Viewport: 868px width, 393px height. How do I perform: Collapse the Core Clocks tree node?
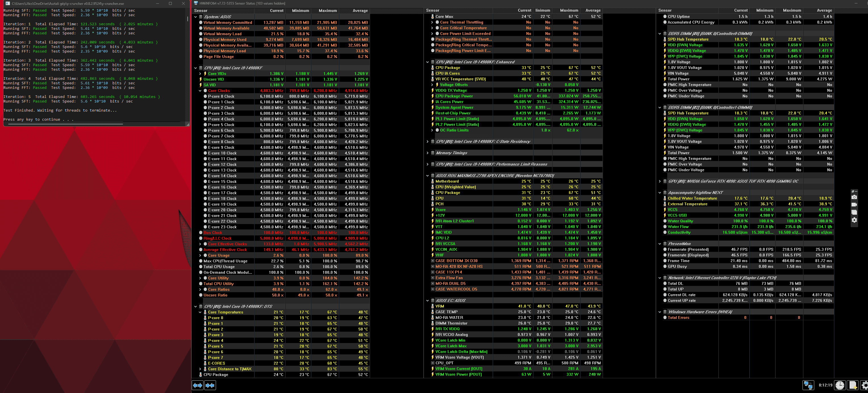point(200,91)
